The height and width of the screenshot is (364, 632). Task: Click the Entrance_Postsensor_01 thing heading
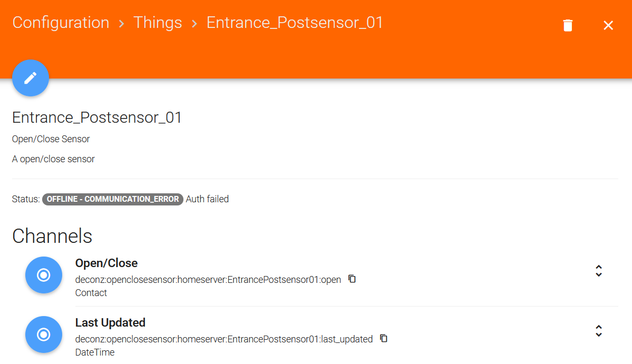[x=97, y=117]
